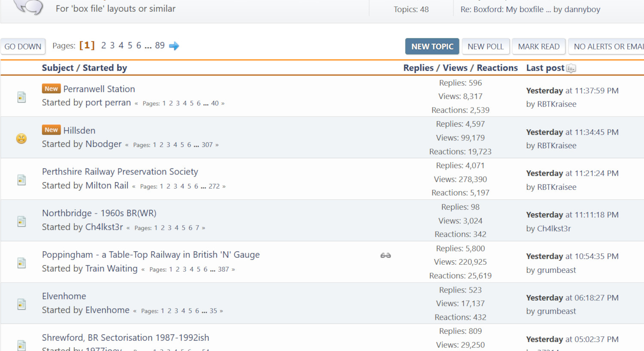Expand hidden pages ellipsis for Poppingham topic

[x=213, y=269]
